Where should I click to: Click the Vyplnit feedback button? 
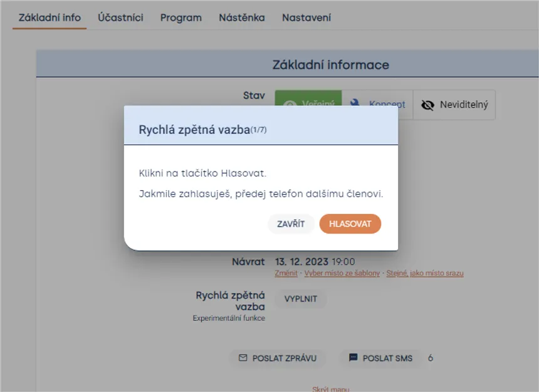click(x=301, y=299)
